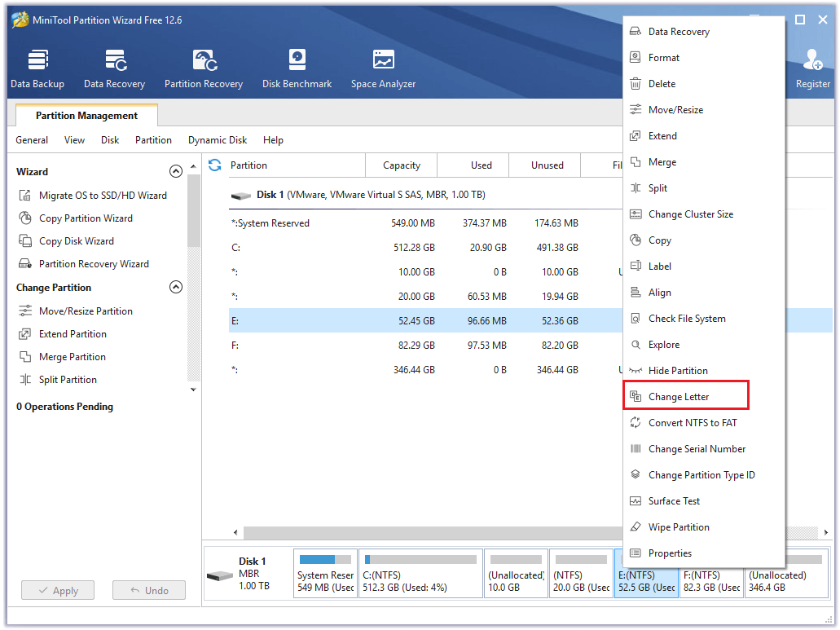Click the Undo button
Screen dimensions: 840x630
[x=149, y=590]
